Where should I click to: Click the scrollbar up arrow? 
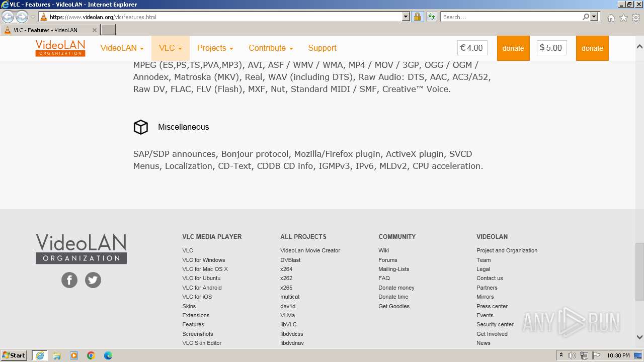(x=639, y=47)
